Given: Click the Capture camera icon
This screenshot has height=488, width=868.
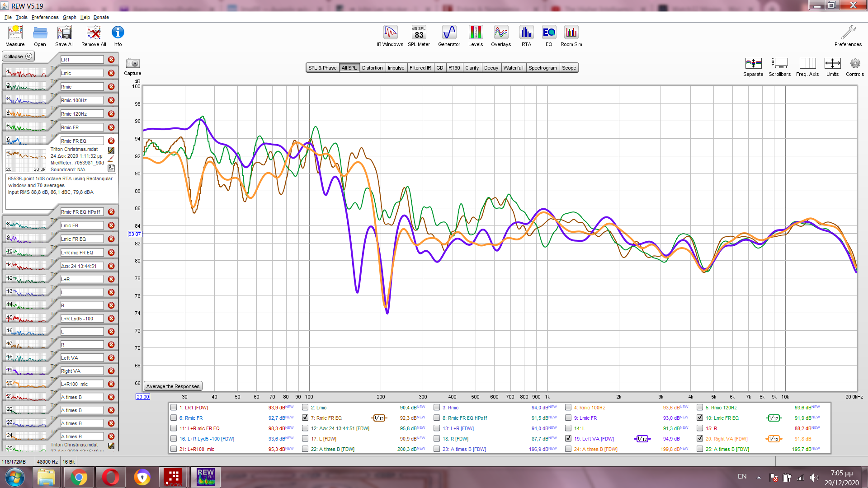Looking at the screenshot, I should pyautogui.click(x=132, y=64).
